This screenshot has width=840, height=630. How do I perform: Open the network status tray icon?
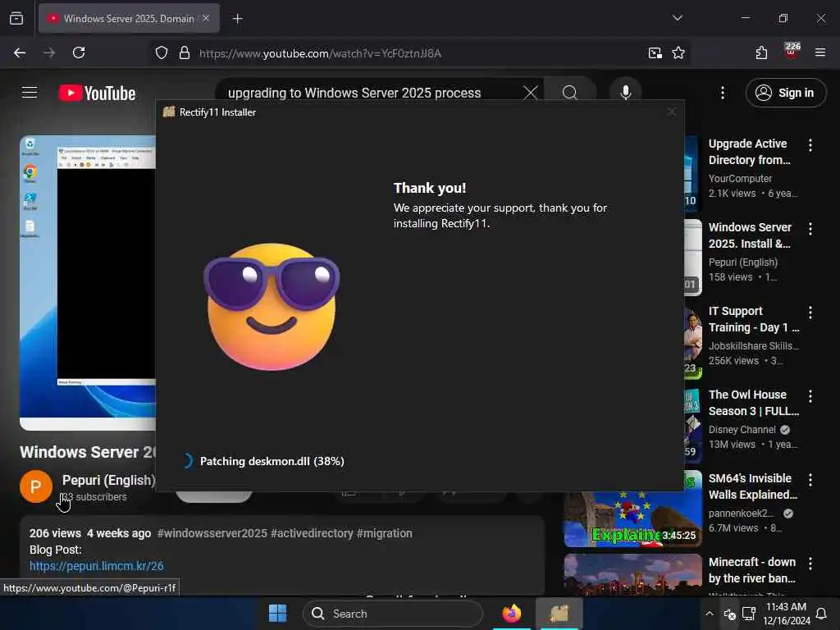(729, 614)
